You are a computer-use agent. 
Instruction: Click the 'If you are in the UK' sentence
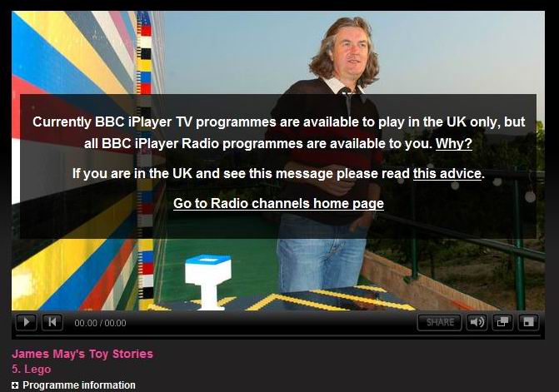(278, 173)
